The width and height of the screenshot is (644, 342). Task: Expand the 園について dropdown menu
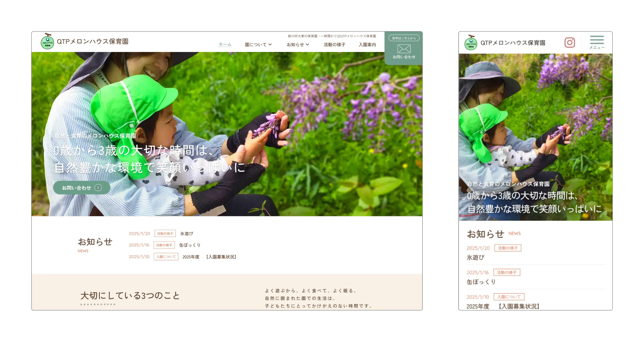point(258,44)
